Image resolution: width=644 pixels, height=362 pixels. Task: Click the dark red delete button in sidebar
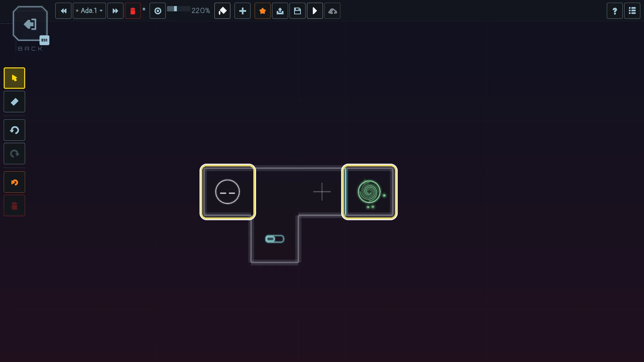pyautogui.click(x=14, y=205)
